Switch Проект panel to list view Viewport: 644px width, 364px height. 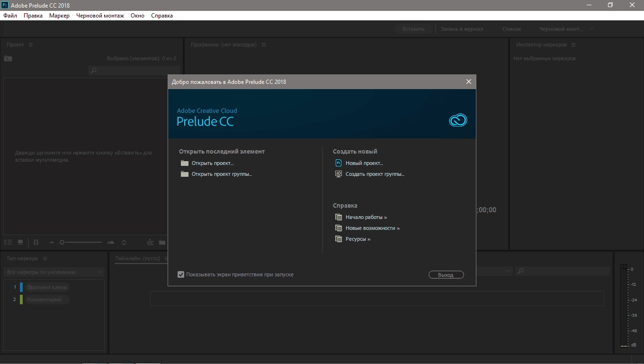tap(9, 242)
